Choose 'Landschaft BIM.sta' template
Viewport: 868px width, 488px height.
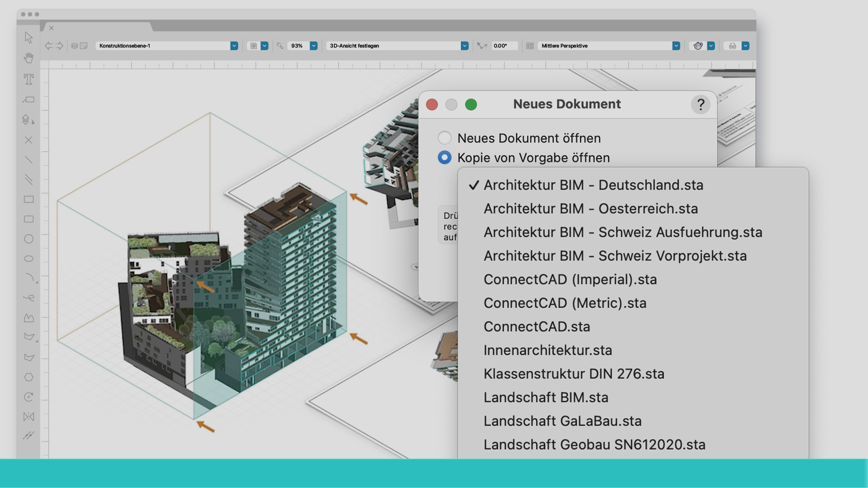tap(633, 398)
